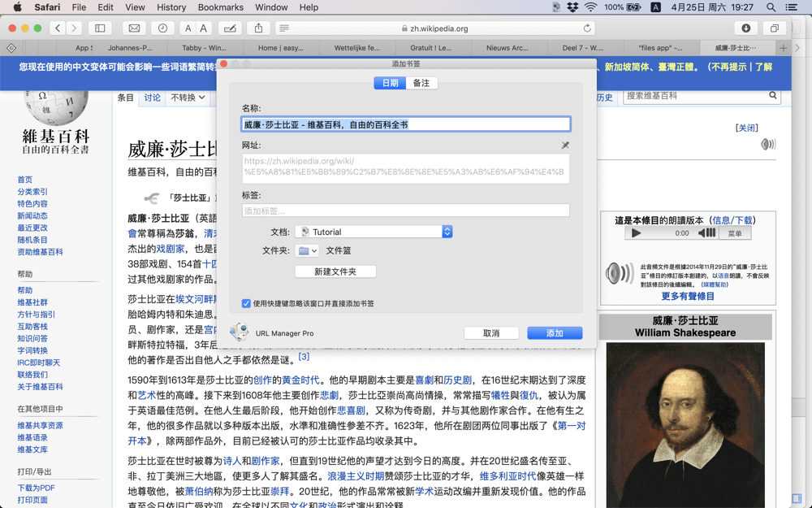Open the Share toolbar icon
Image resolution: width=812 pixels, height=508 pixels.
tap(258, 28)
